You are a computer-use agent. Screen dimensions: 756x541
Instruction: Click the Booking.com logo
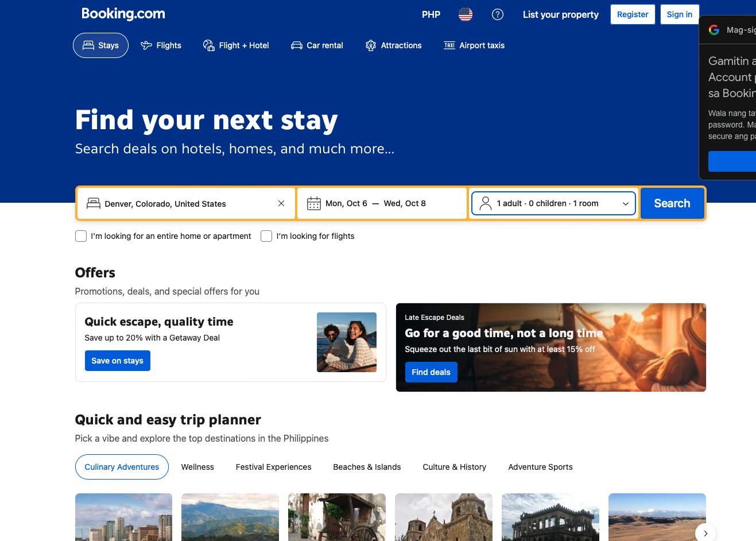tap(123, 14)
